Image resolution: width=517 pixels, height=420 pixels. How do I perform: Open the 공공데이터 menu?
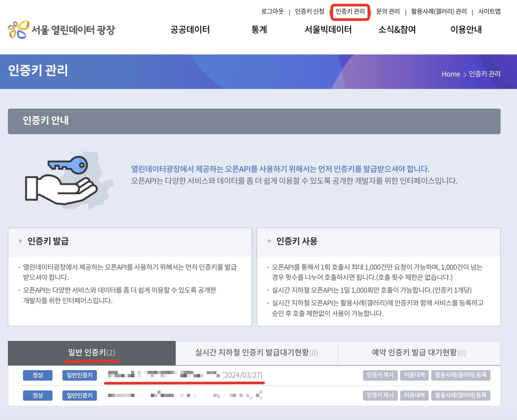click(x=190, y=30)
